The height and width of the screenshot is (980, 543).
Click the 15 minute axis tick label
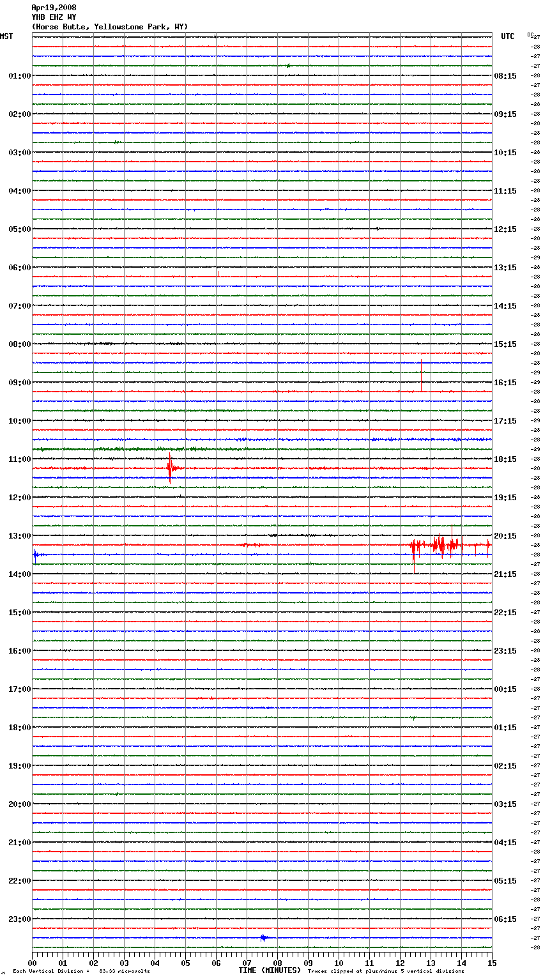pos(491,963)
